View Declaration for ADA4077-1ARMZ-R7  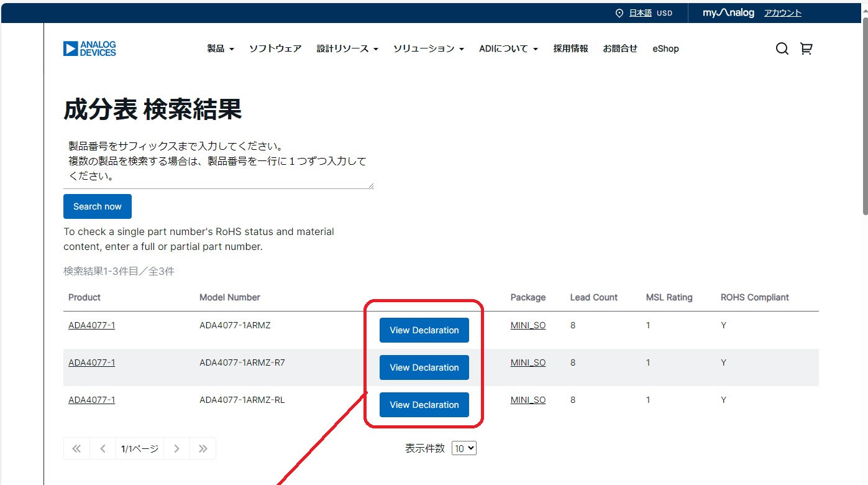pyautogui.click(x=424, y=367)
